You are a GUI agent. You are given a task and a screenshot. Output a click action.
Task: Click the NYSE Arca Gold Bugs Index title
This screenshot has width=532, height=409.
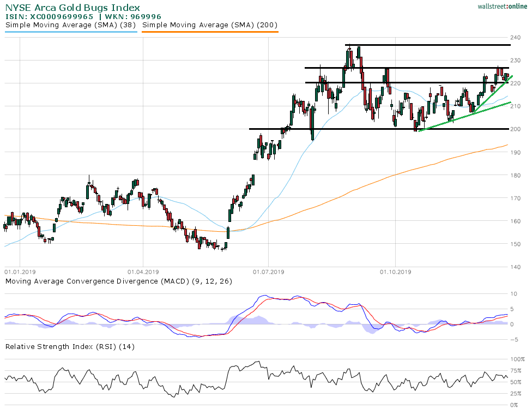pyautogui.click(x=72, y=8)
